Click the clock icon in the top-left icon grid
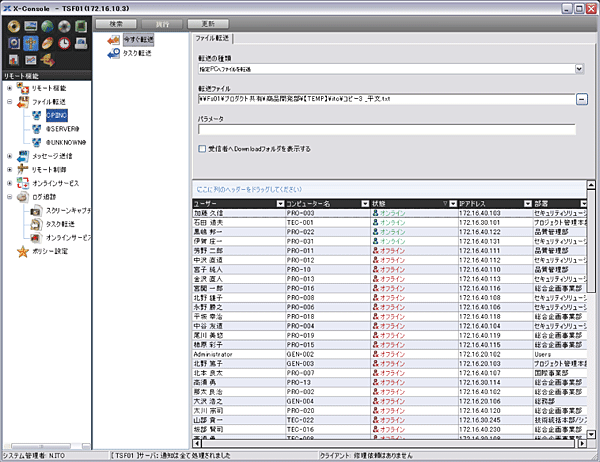The image size is (600, 462). [64, 43]
